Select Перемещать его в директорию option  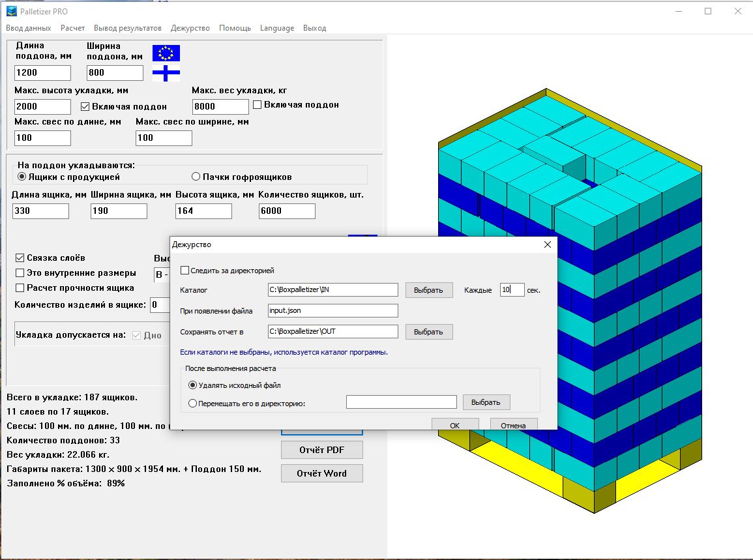click(x=192, y=404)
